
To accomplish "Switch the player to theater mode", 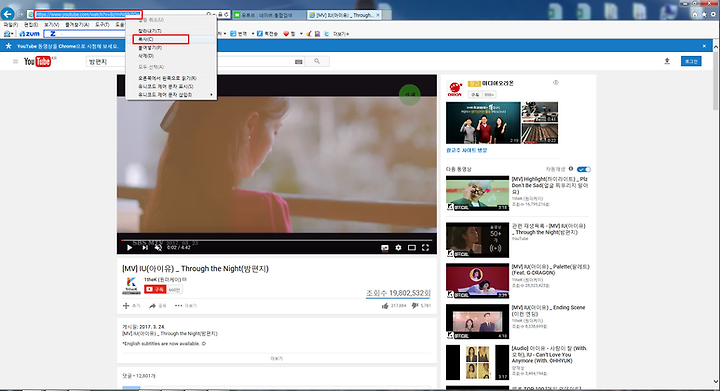I will tap(412, 248).
